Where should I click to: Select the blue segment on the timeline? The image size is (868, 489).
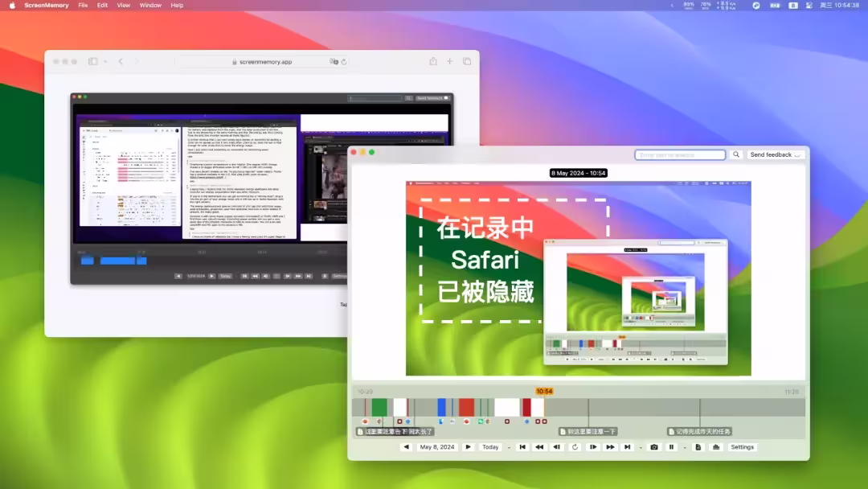(441, 407)
